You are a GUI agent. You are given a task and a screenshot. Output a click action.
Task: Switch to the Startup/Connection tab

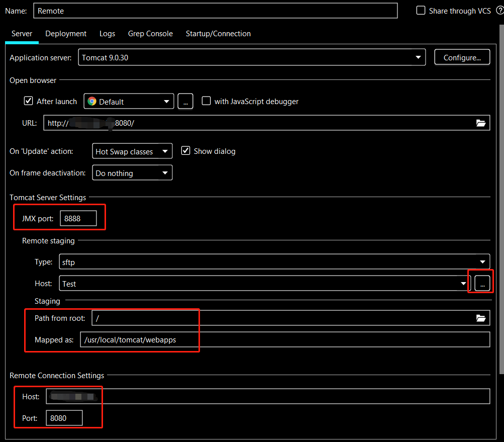(x=218, y=34)
